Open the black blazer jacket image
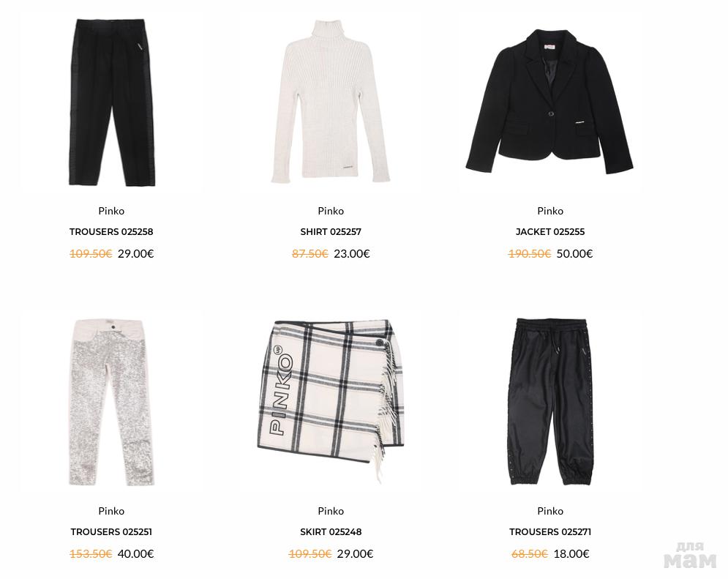This screenshot has width=728, height=579. (550, 102)
